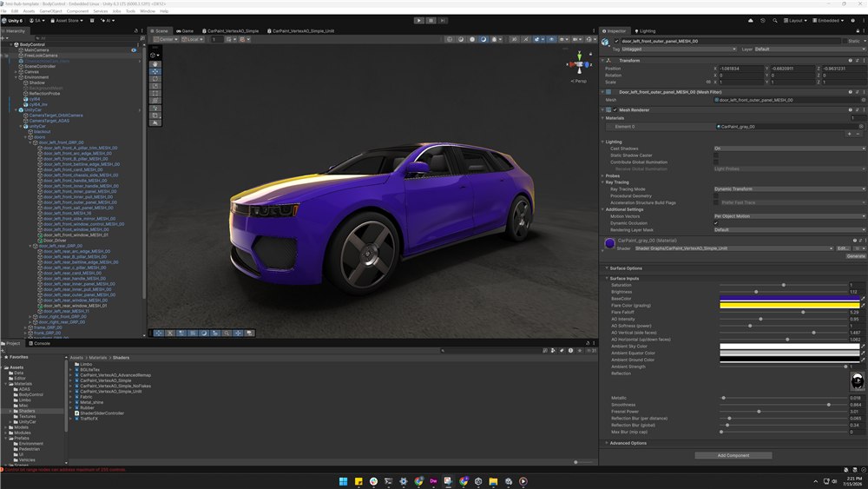
Task: Collapse the door_left_rear_GRP_00 tree node
Action: pos(30,246)
